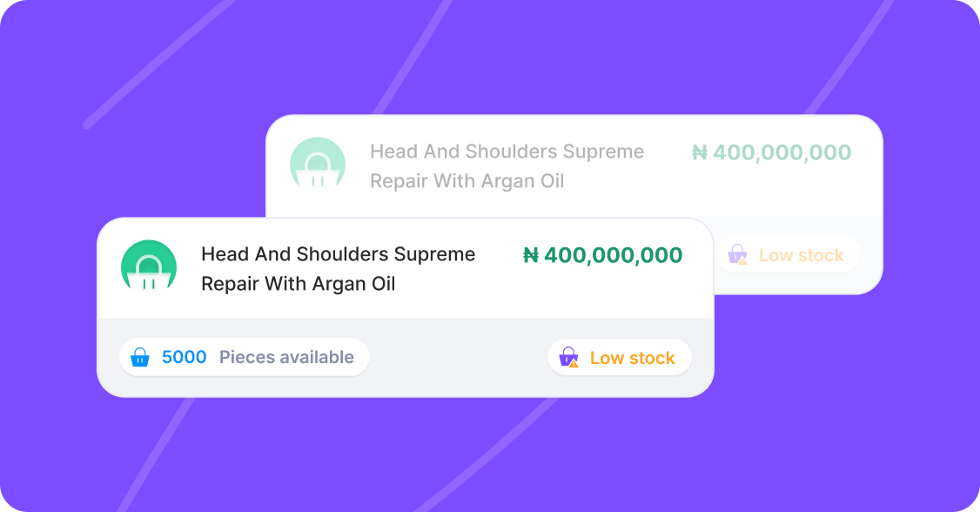The width and height of the screenshot is (980, 512).
Task: Click the gray footer gap between the two badges
Action: [458, 358]
